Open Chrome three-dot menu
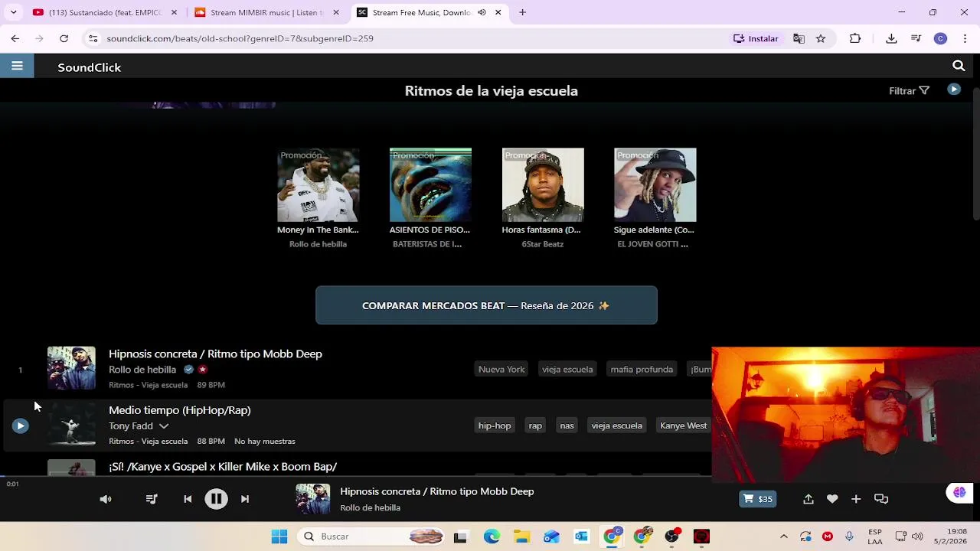Image resolution: width=980 pixels, height=551 pixels. coord(965,38)
